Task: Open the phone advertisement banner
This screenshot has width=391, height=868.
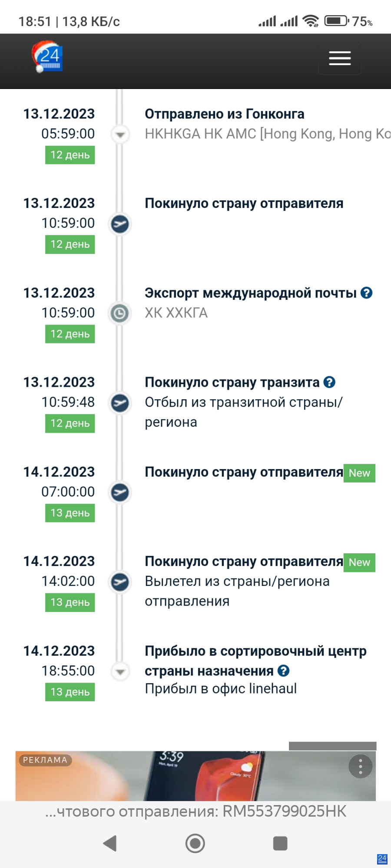Action: [x=195, y=776]
